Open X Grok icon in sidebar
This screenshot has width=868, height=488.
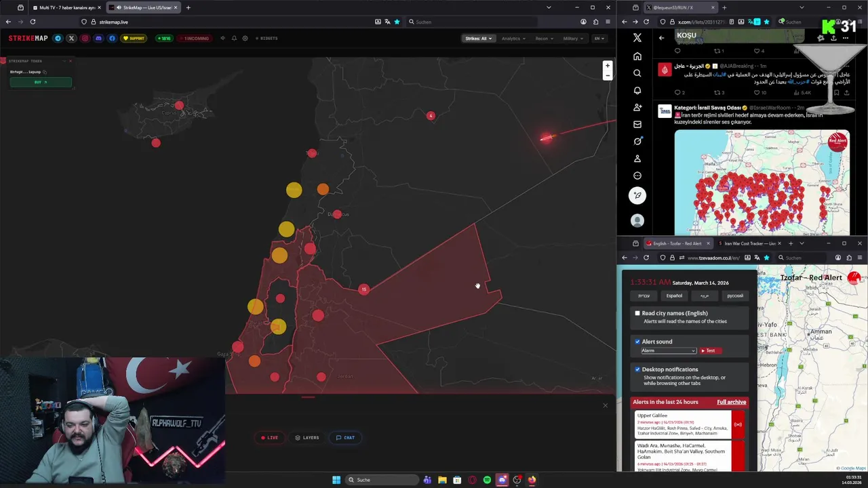coord(637,141)
